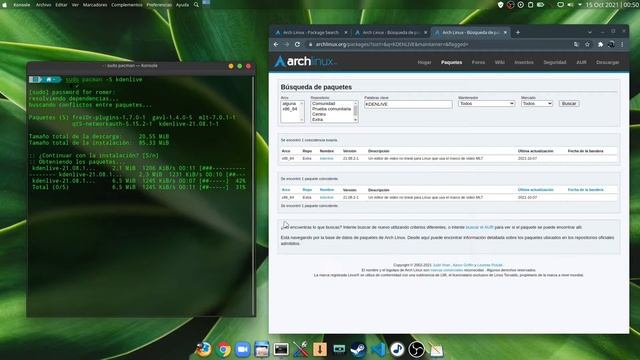This screenshot has width=640, height=360.
Task: Sort results by Última actualización column
Action: click(536, 190)
